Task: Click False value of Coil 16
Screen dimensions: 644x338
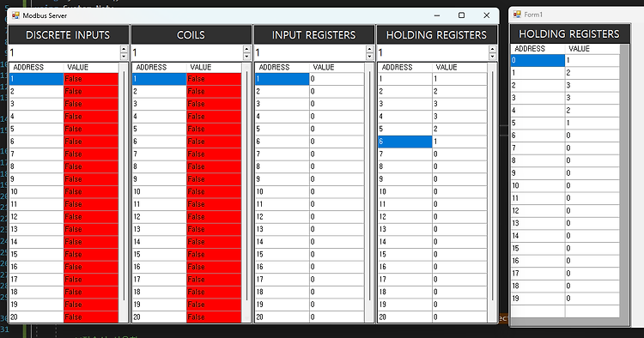Action: coord(214,267)
